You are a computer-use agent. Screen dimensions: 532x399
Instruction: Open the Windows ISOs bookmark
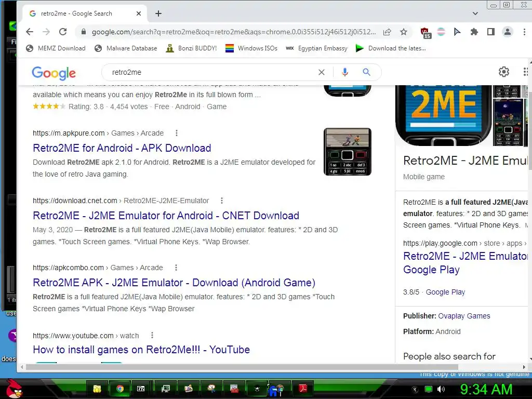[x=251, y=48]
